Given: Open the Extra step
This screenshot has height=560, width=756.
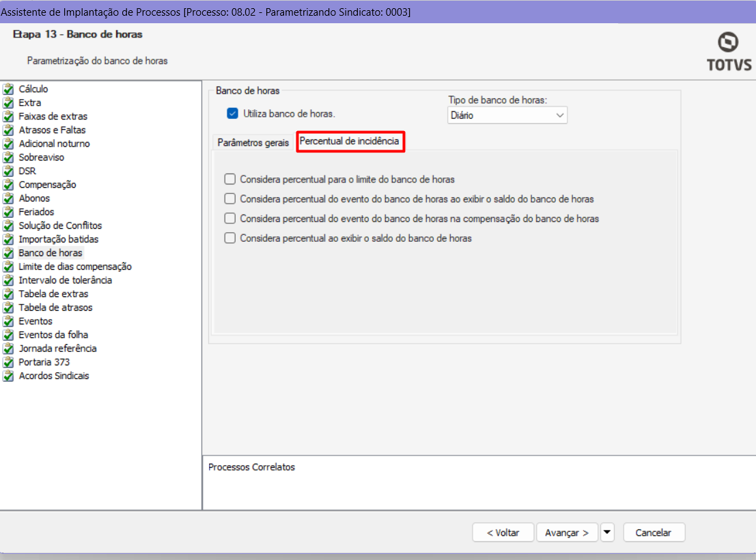Looking at the screenshot, I should coord(30,102).
